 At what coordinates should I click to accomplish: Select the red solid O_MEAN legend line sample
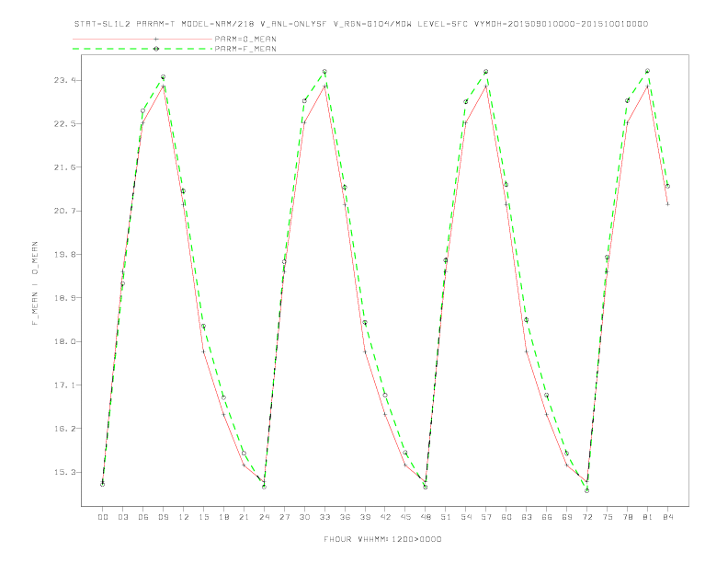(x=142, y=39)
